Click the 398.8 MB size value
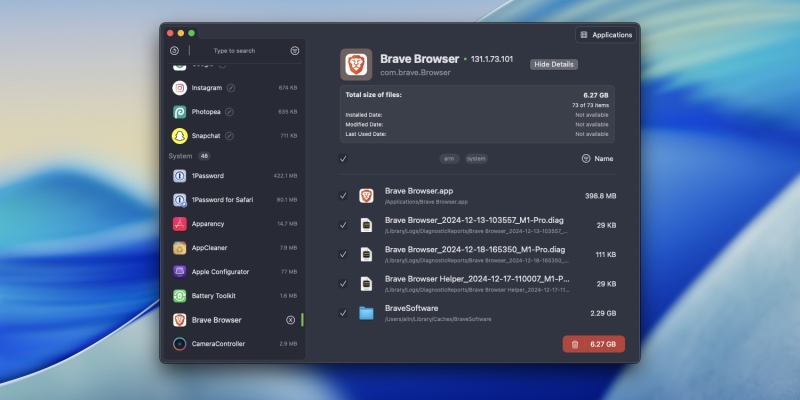The image size is (800, 400). click(x=601, y=196)
